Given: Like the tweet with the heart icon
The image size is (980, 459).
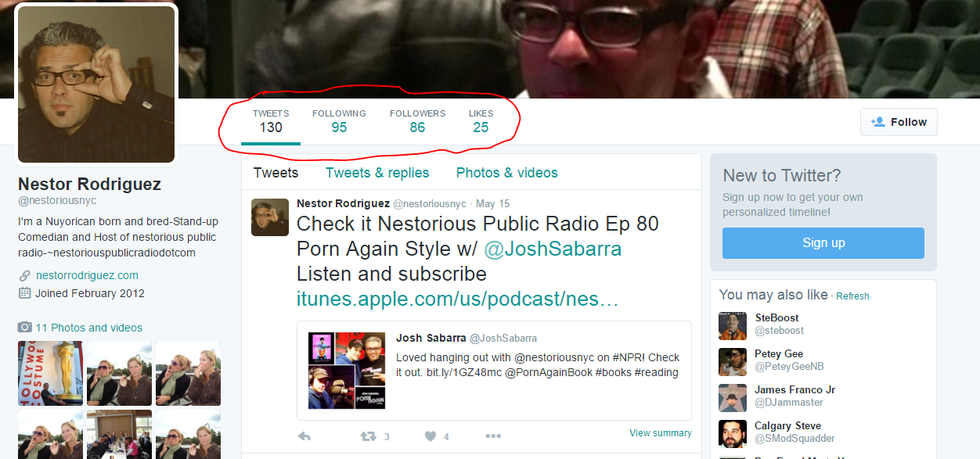Looking at the screenshot, I should pos(430,436).
